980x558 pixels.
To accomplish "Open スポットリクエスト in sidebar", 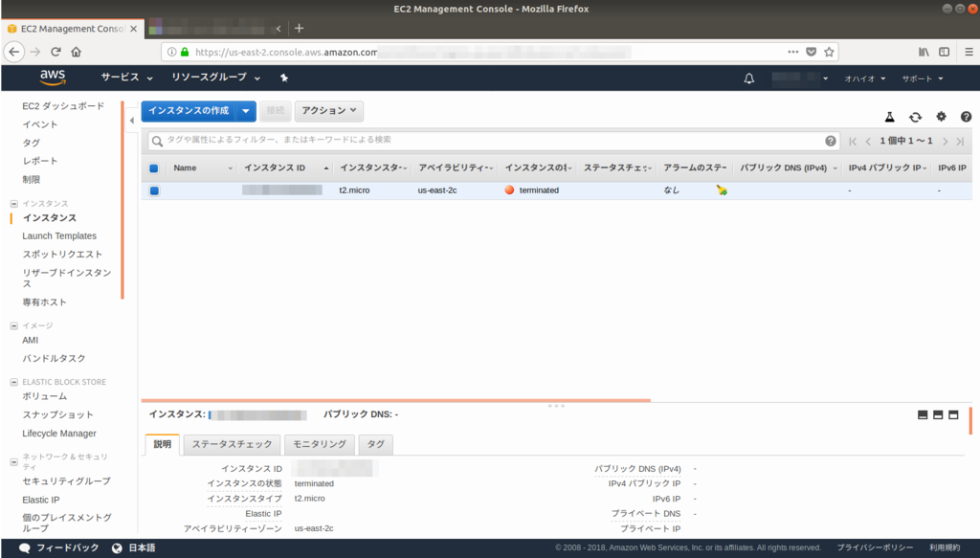I will coord(62,255).
